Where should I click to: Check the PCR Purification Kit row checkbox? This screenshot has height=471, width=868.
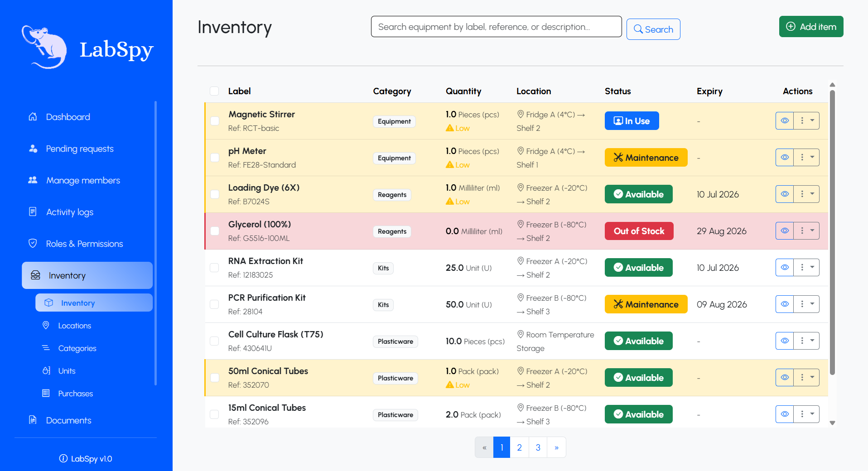pos(214,304)
